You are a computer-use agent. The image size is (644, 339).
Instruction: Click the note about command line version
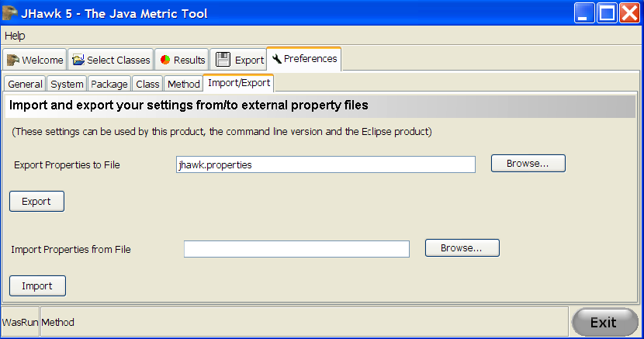pos(222,132)
